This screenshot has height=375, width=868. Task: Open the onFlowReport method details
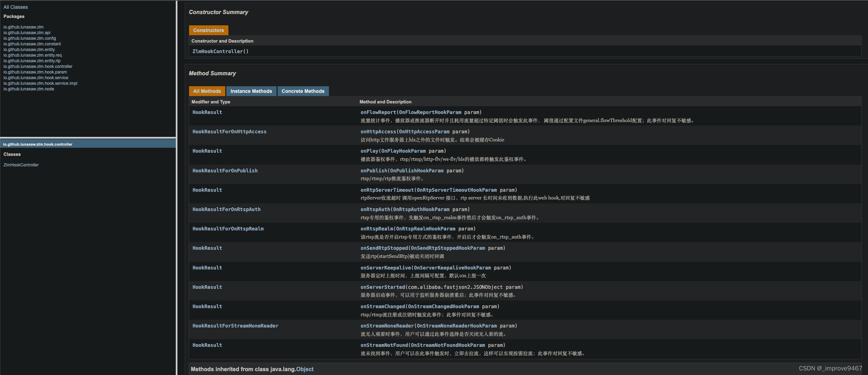click(x=378, y=112)
